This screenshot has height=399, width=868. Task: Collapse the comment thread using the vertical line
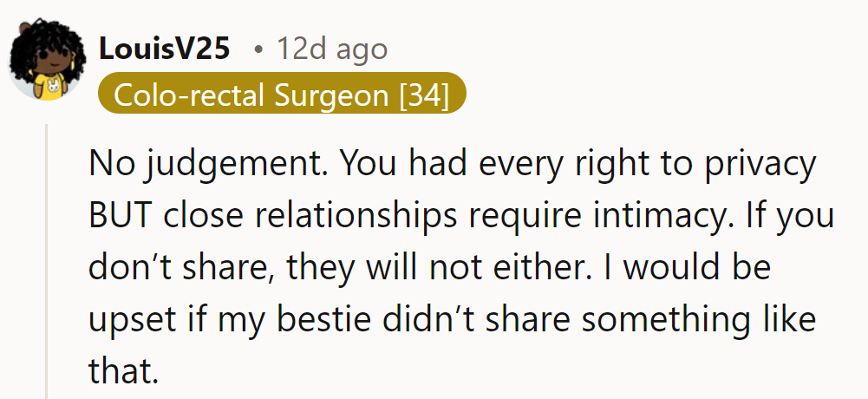(x=49, y=260)
